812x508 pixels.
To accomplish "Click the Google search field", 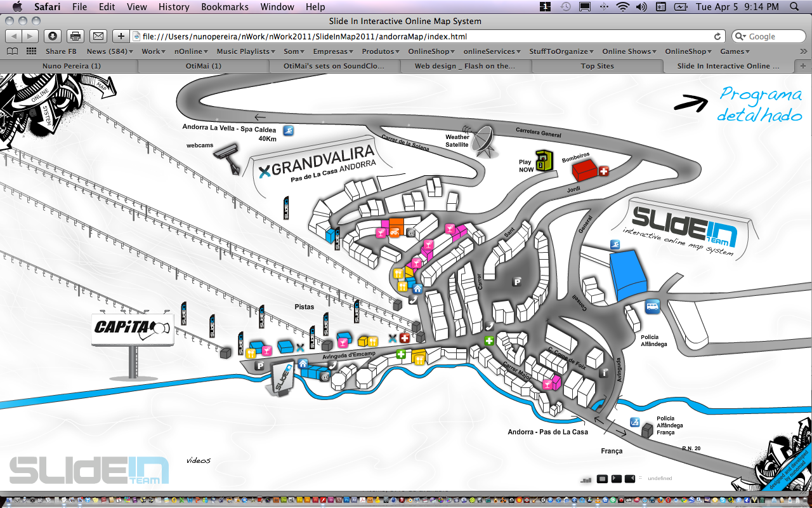I will click(x=769, y=36).
